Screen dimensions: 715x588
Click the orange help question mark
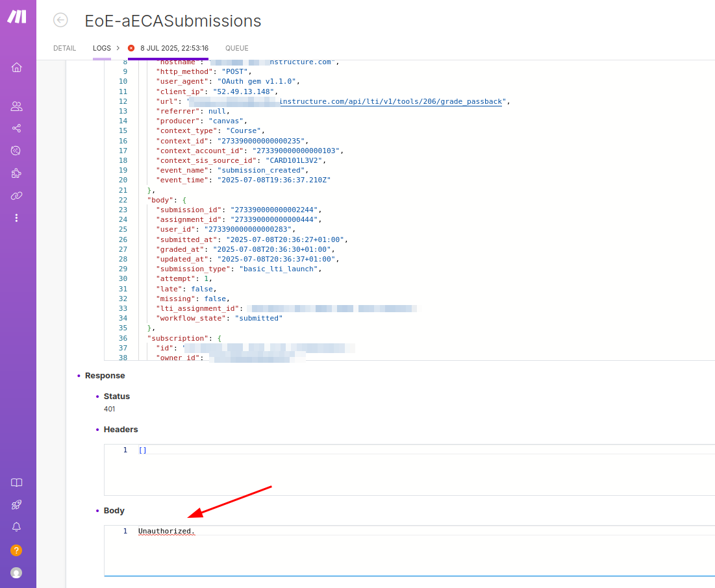pyautogui.click(x=17, y=550)
